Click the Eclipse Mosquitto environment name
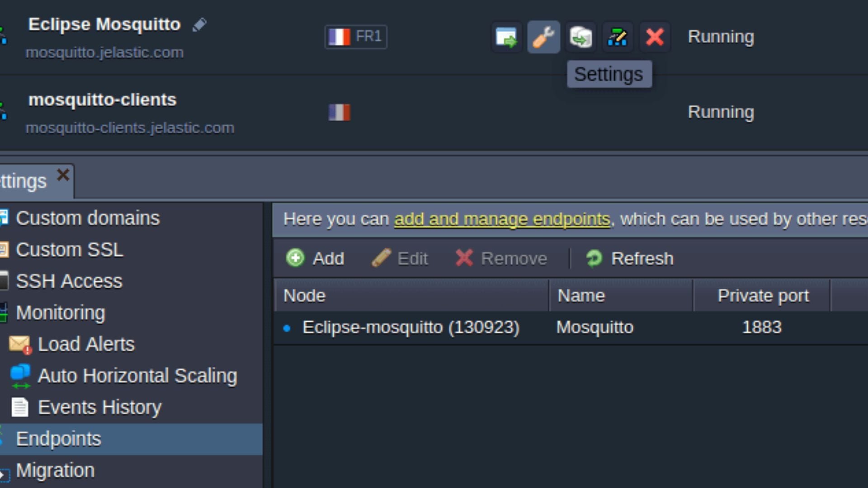This screenshot has width=868, height=488. pos(104,24)
